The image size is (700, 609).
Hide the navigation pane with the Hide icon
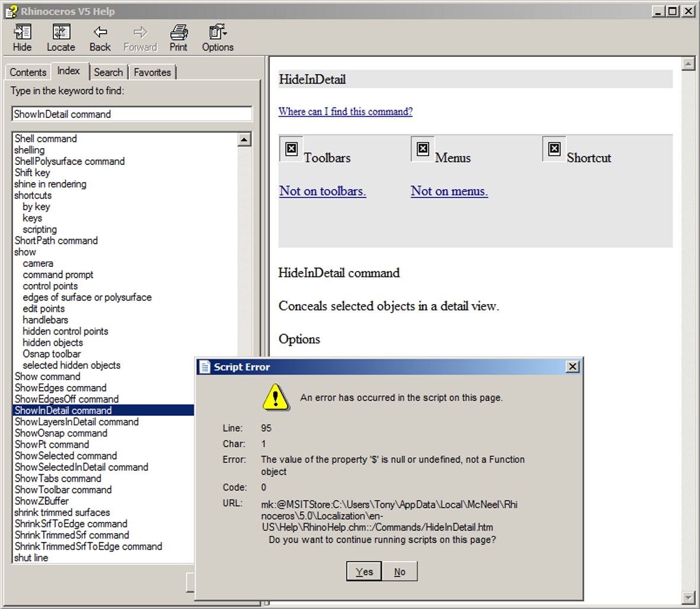point(23,32)
